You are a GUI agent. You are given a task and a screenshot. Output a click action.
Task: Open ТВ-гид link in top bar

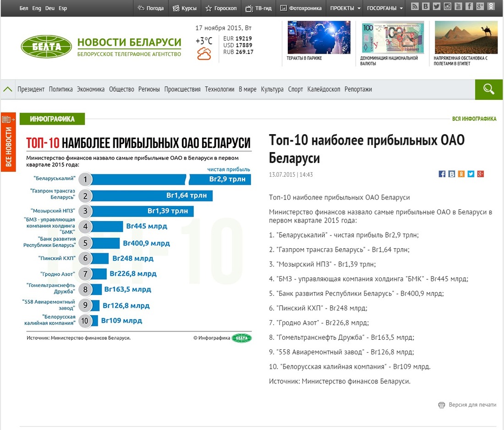258,8
